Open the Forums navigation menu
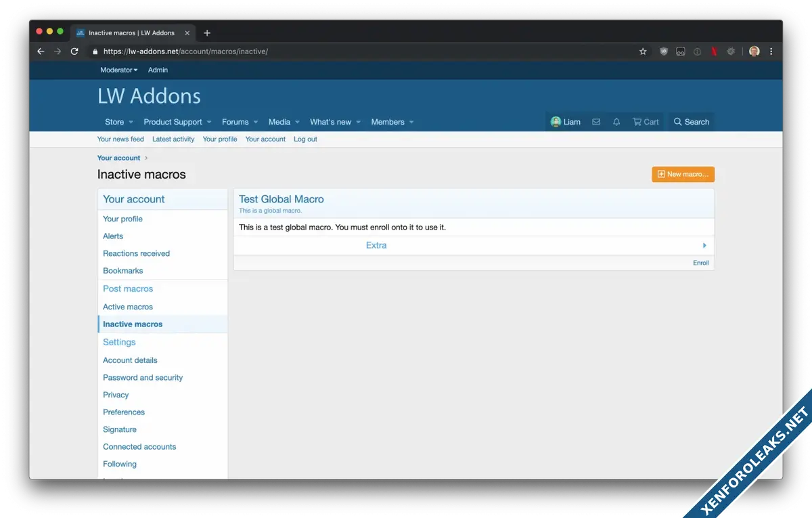 [235, 122]
